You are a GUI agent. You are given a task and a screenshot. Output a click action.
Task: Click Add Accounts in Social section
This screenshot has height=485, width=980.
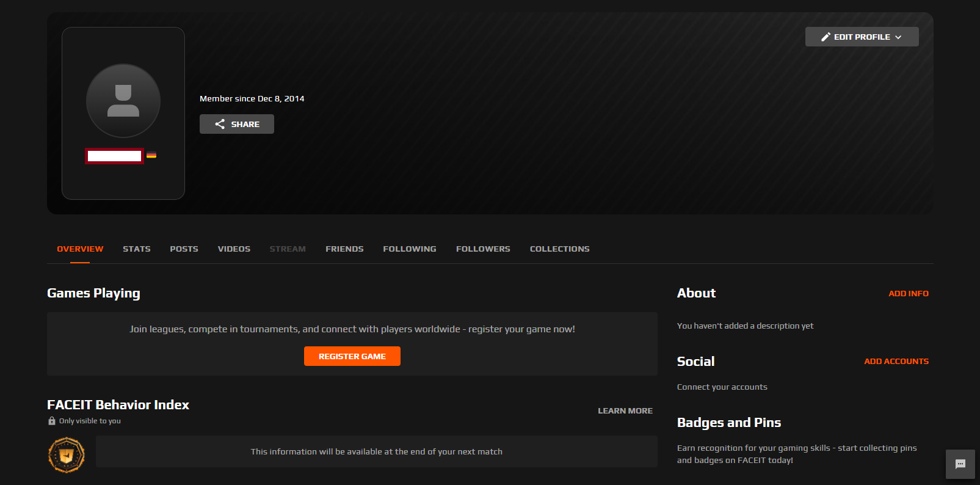click(x=896, y=362)
